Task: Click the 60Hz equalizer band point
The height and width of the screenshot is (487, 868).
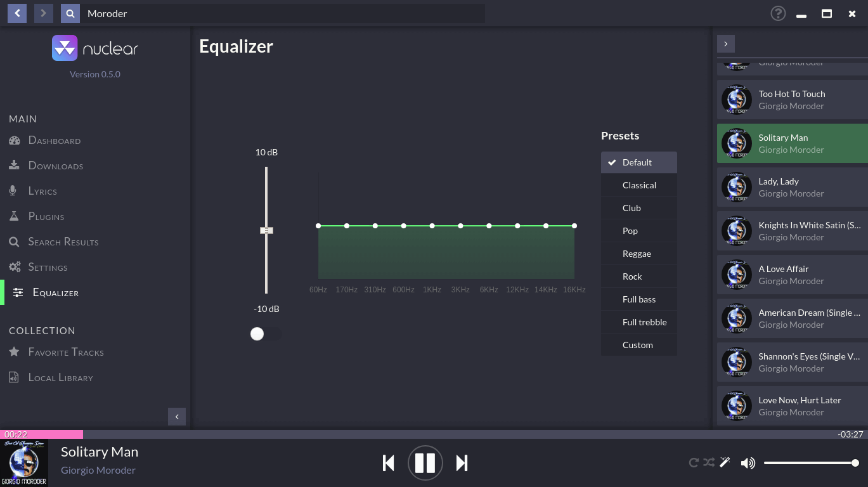Action: 318,226
